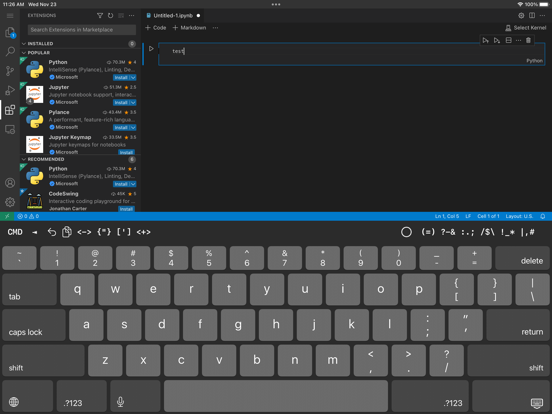Focus the Search Extensions in Marketplace field
552x414 pixels.
pyautogui.click(x=82, y=30)
